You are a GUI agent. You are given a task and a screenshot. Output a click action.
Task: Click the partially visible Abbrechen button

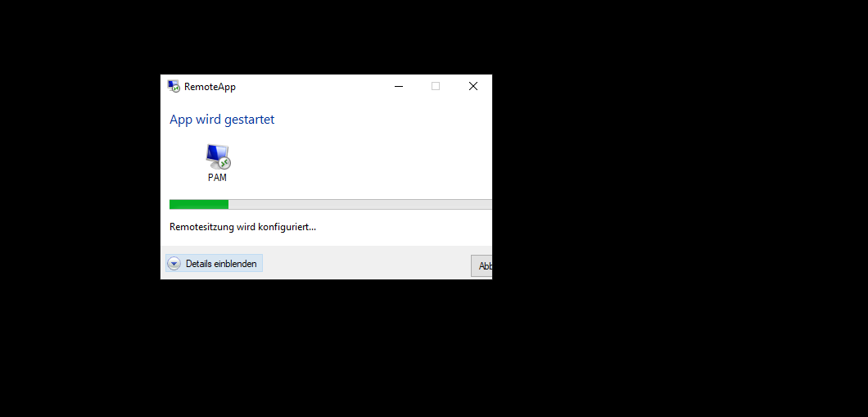(x=481, y=265)
